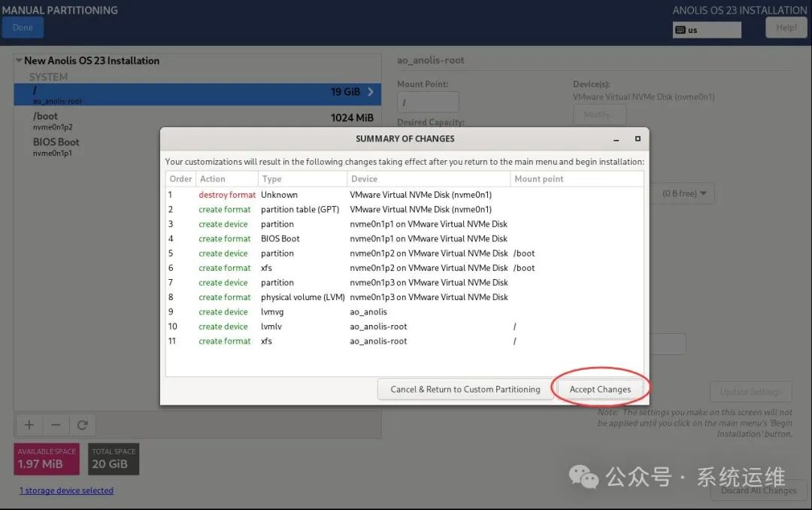
Task: Click the Action column header
Action: 227,179
